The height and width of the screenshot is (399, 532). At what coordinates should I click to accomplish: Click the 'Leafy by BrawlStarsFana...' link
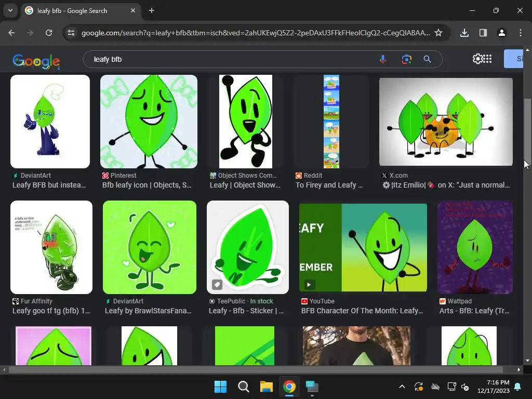click(148, 311)
